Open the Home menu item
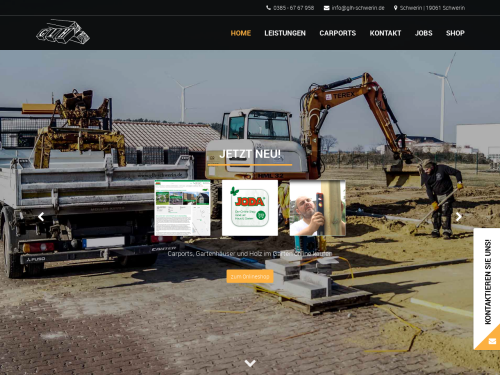 (x=241, y=33)
